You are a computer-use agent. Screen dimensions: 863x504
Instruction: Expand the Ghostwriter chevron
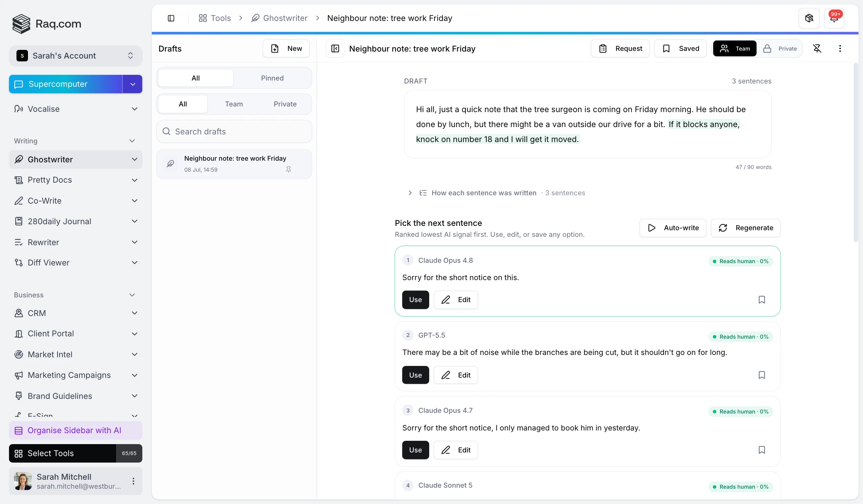click(x=135, y=159)
